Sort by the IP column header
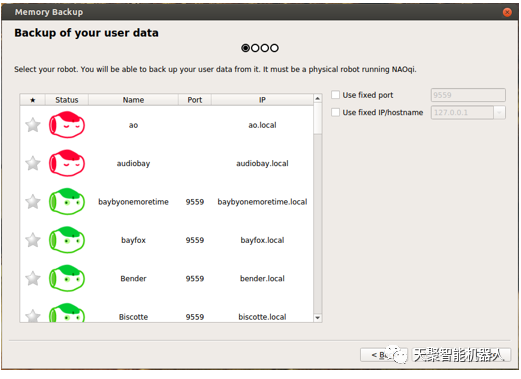 click(262, 100)
